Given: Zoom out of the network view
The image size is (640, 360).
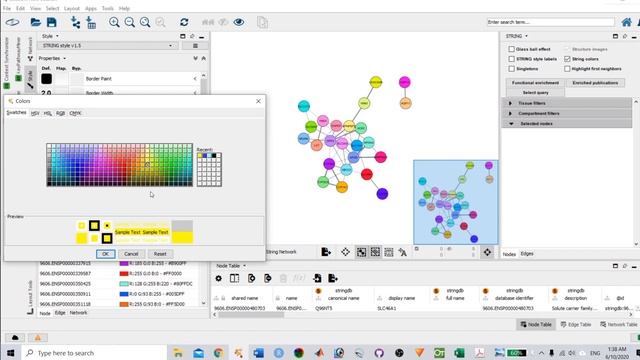Looking at the screenshot, I should point(129,22).
